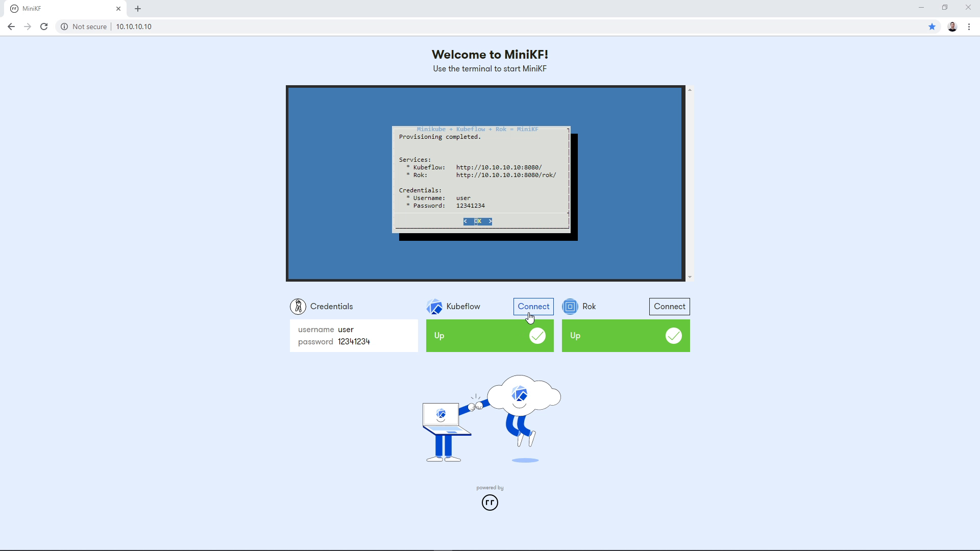Screen dimensions: 980x551
Task: Click the username value 'user' in Credentials
Action: (x=346, y=330)
